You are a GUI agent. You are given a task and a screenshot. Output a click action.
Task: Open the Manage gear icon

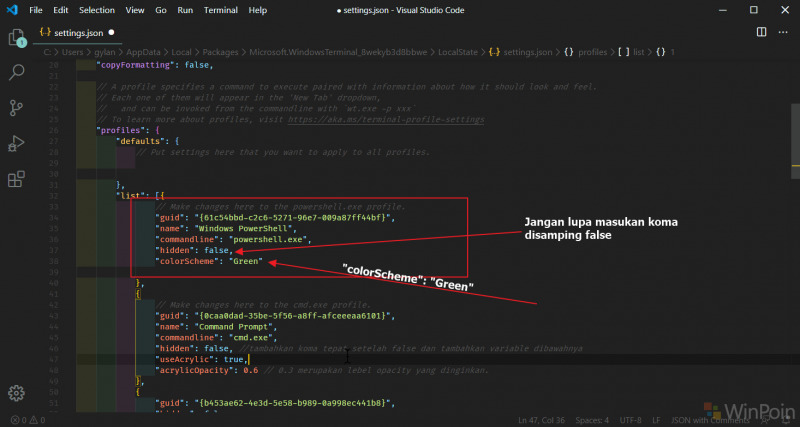click(x=16, y=393)
